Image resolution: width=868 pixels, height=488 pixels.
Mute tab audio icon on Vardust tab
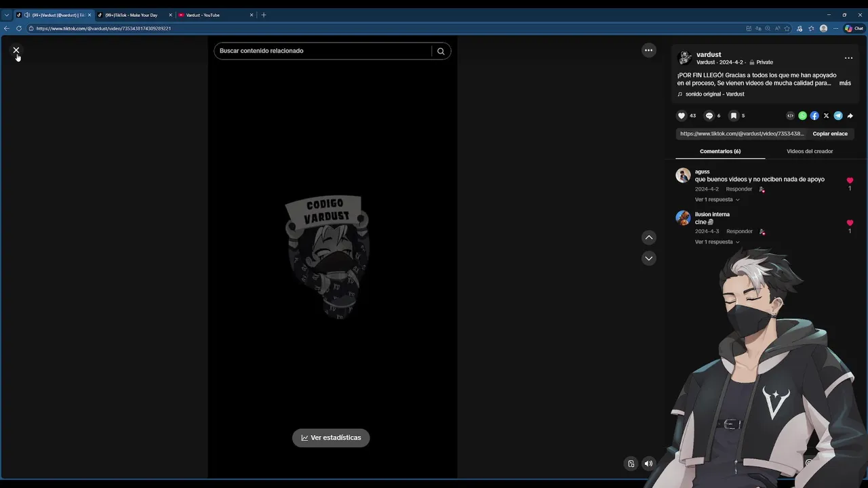(26, 15)
